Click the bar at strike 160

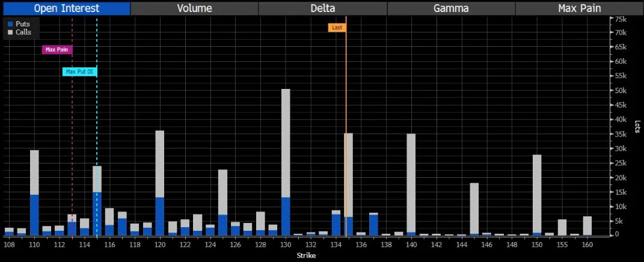587,226
